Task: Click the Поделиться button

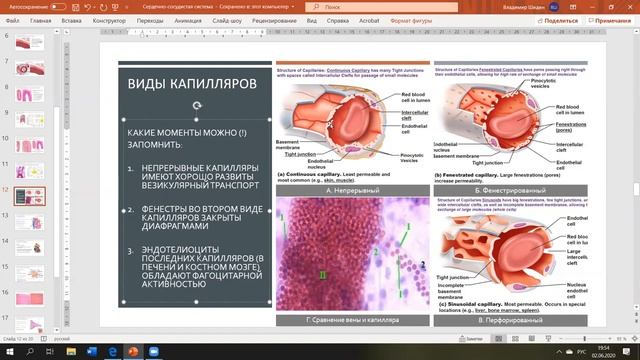Action: tap(558, 20)
